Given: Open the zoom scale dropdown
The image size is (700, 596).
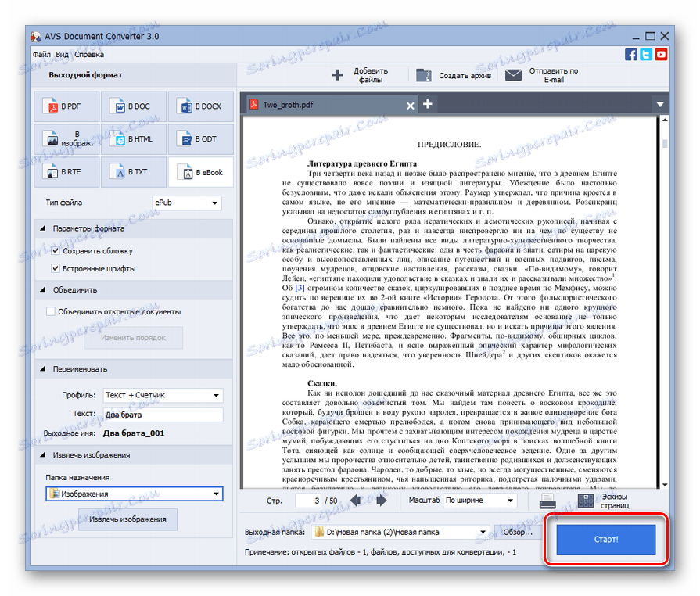Looking at the screenshot, I should click(x=480, y=501).
